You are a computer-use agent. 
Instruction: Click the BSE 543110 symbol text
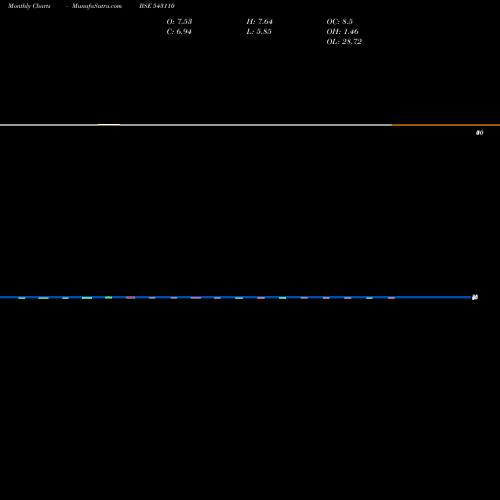(x=157, y=6)
